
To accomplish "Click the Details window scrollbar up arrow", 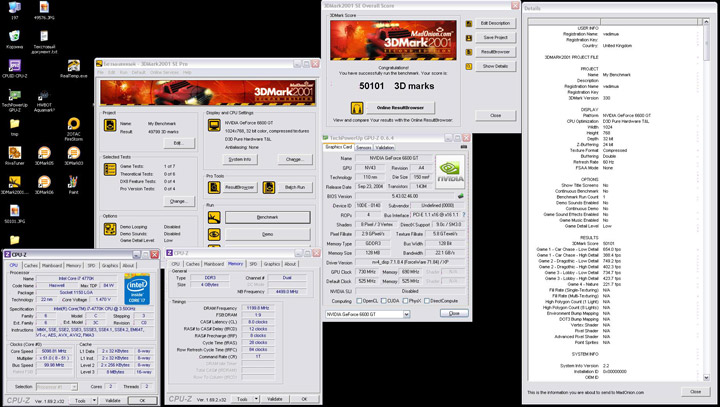I will (x=706, y=22).
